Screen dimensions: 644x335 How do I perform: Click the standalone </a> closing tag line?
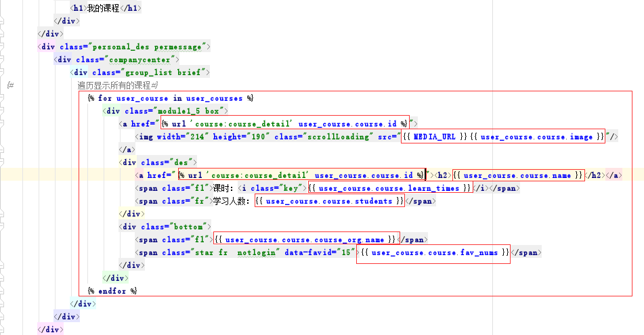[127, 150]
